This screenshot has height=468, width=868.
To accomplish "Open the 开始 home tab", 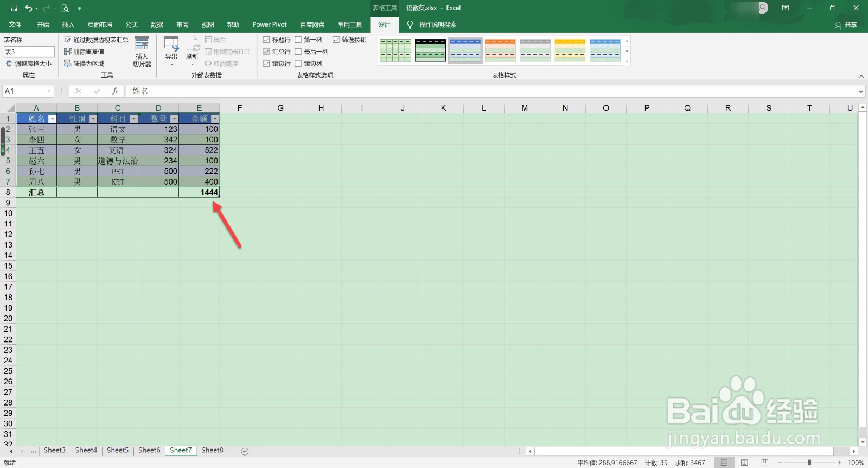I will (x=43, y=24).
